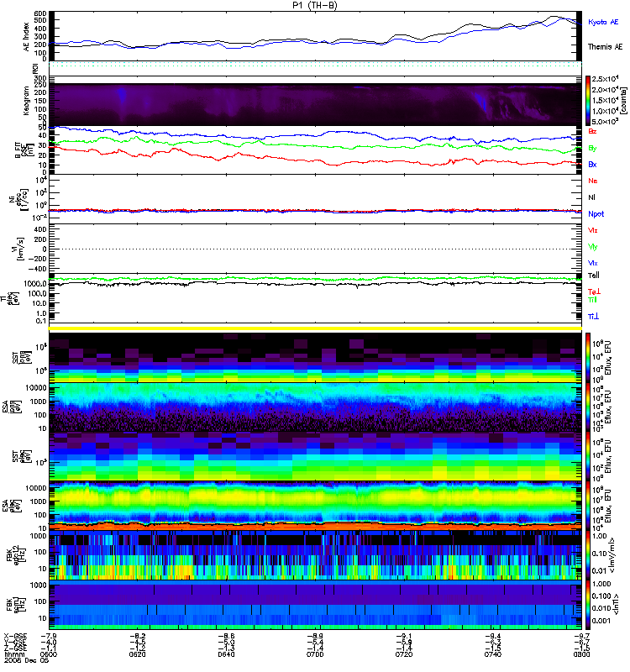Click the ESA ion Eflux color bar
Viewport: 630px width, 672px height.
588,407
